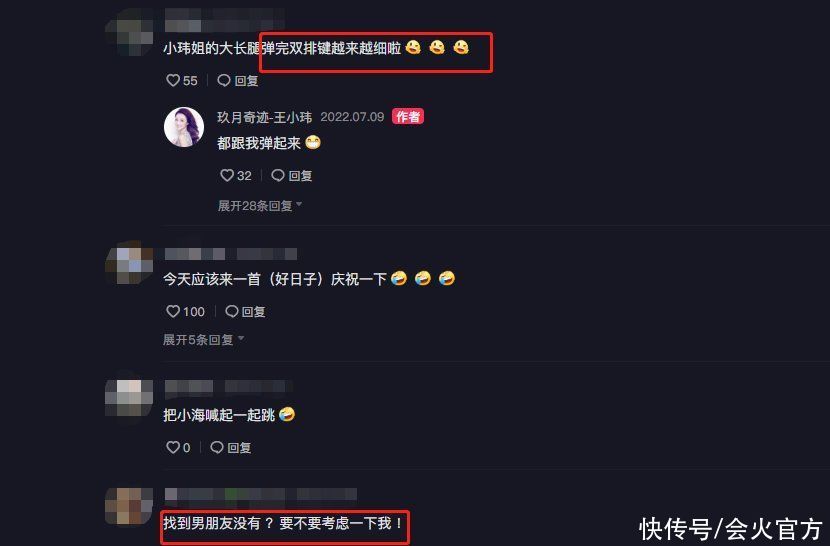
Task: Click reply bubble icon beside 55 likes
Action: [224, 80]
